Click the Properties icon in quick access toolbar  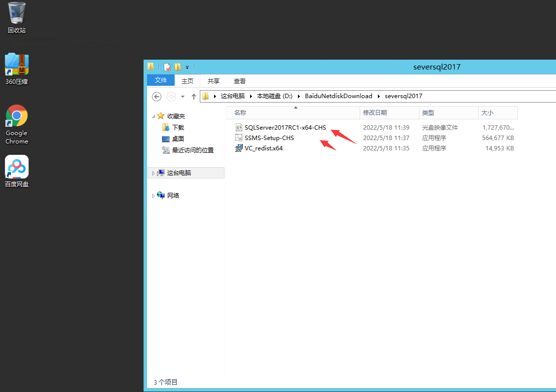[167, 67]
